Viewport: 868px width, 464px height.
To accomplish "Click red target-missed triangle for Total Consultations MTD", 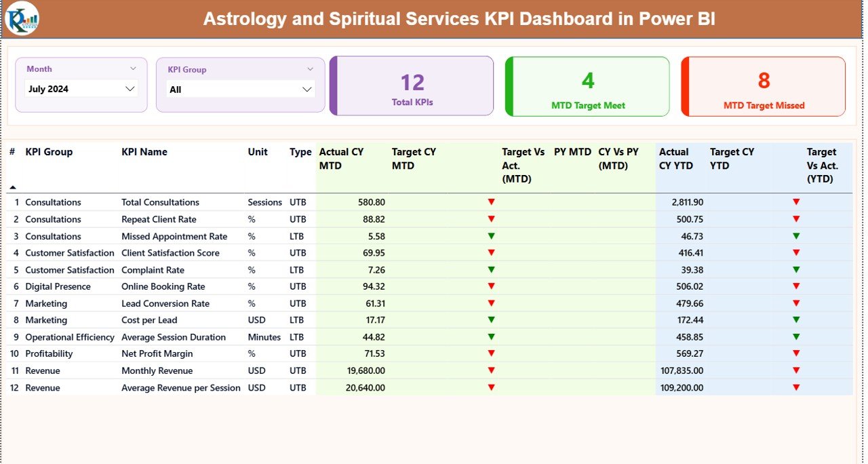I will point(491,201).
